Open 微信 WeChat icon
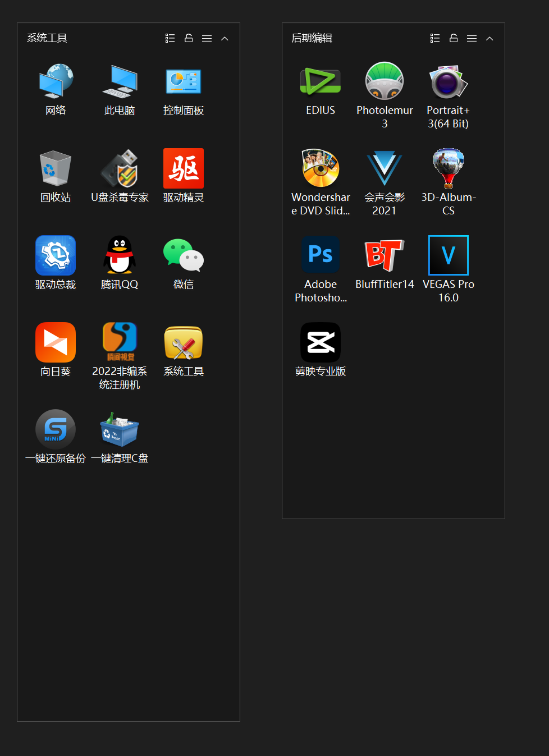Viewport: 549px width, 756px height. coord(184,255)
